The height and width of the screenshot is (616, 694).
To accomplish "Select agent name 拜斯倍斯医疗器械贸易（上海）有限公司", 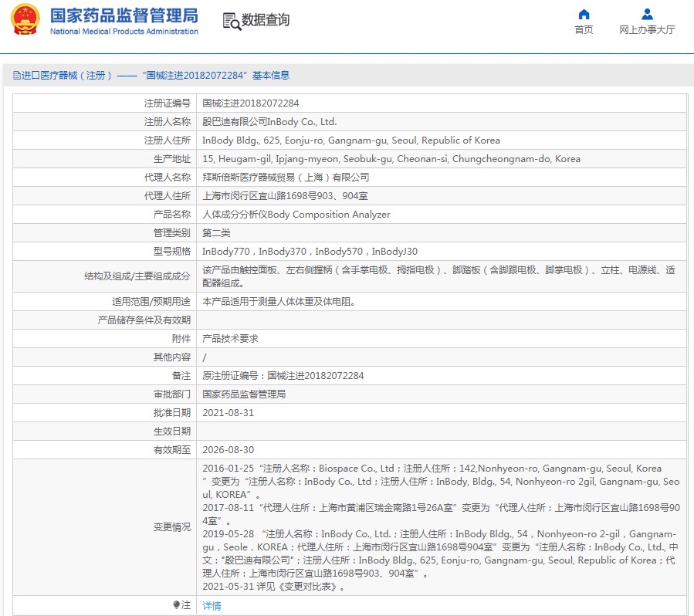I will (x=286, y=178).
